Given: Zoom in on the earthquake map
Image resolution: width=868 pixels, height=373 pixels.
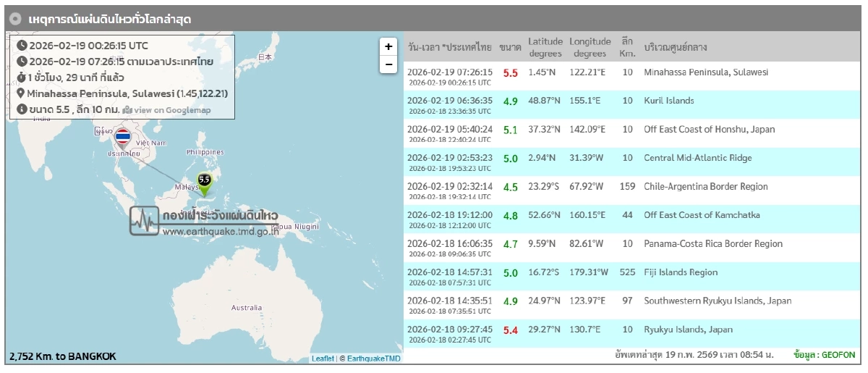Looking at the screenshot, I should [x=388, y=46].
